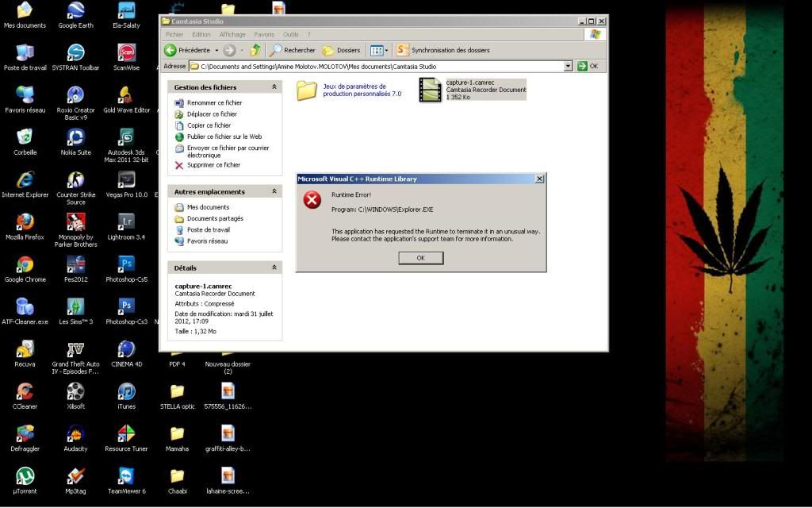This screenshot has height=508, width=812.
Task: Open the address bar dropdown arrow
Action: [x=568, y=67]
